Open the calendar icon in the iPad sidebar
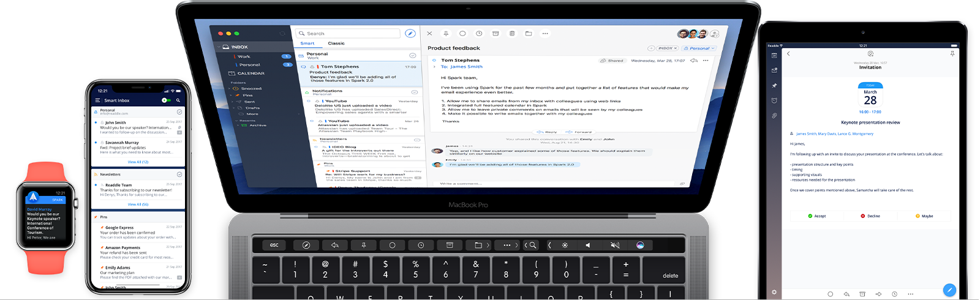The image size is (980, 300). pyautogui.click(x=774, y=55)
